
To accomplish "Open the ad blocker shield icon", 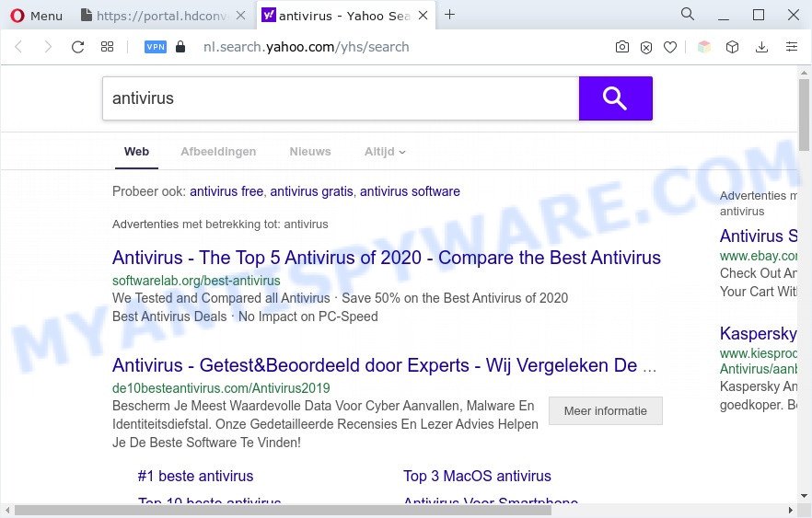I will click(x=645, y=48).
